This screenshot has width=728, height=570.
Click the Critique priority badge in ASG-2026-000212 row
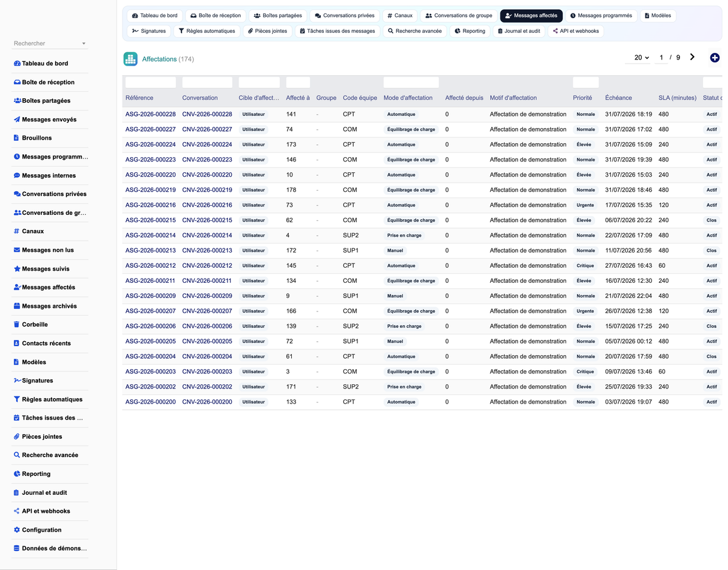[585, 266]
